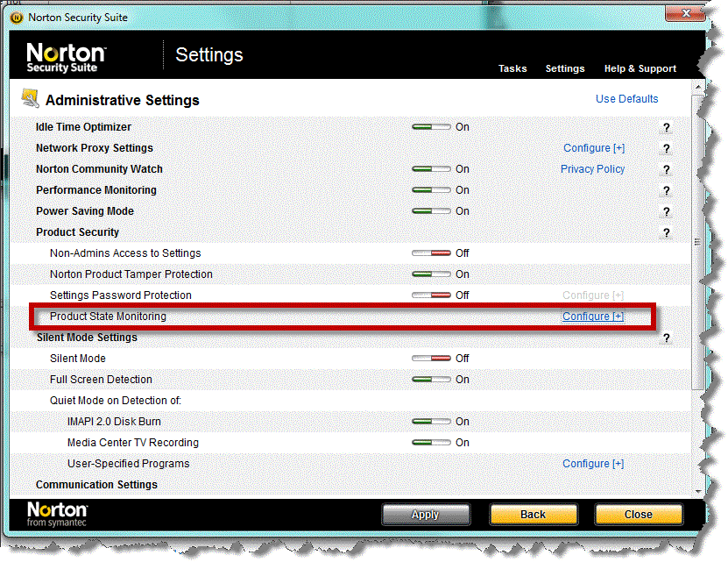Turn off Idle Time Optimizer switch
Viewport: 728px width, 562px height.
(x=431, y=127)
